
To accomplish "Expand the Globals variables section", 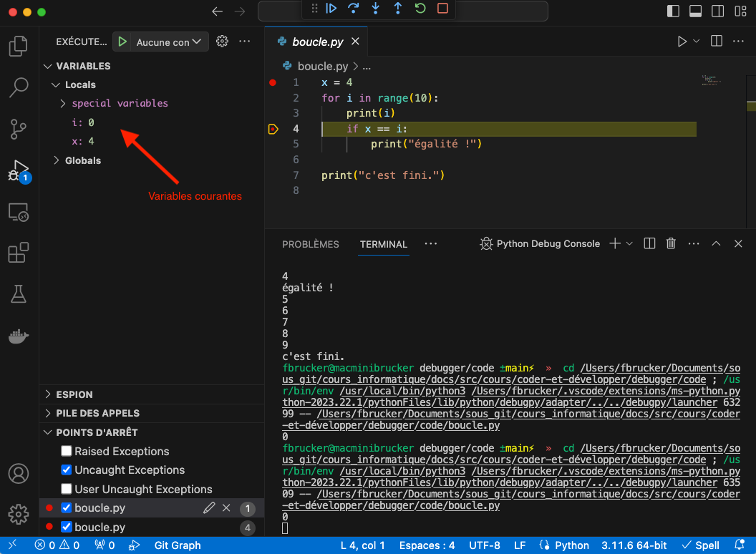I will tap(57, 160).
